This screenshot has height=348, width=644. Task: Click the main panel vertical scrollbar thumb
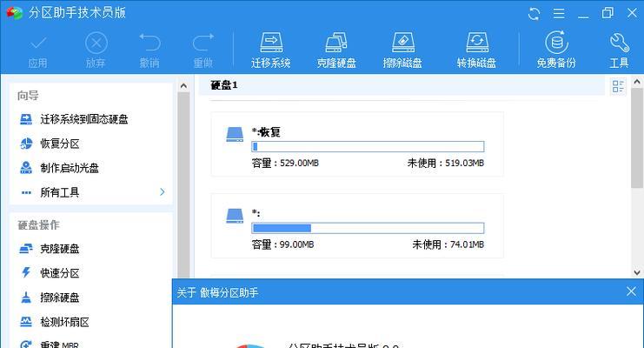[637, 137]
